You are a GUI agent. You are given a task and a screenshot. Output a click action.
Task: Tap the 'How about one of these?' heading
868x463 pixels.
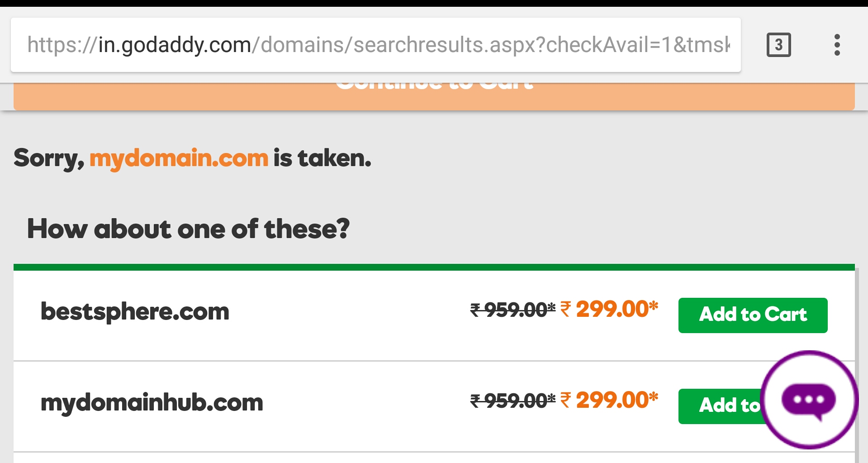coord(188,229)
